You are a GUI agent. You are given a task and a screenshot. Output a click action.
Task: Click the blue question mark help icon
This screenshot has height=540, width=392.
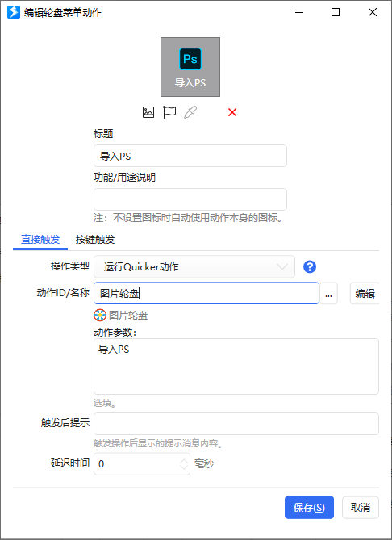tap(310, 266)
